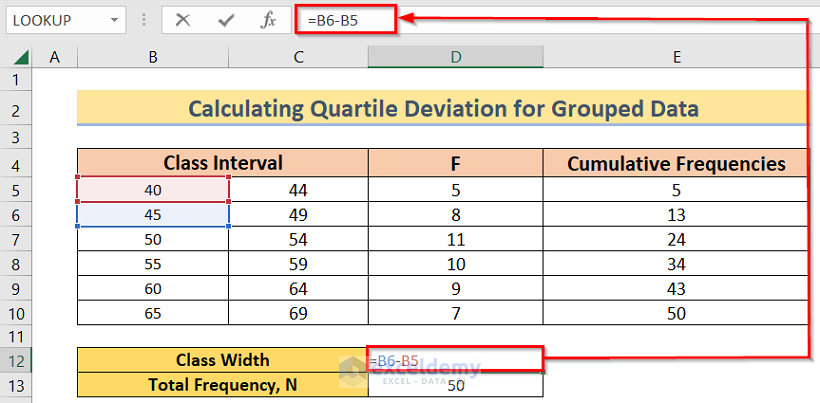
Task: Select column D header
Action: pos(455,58)
